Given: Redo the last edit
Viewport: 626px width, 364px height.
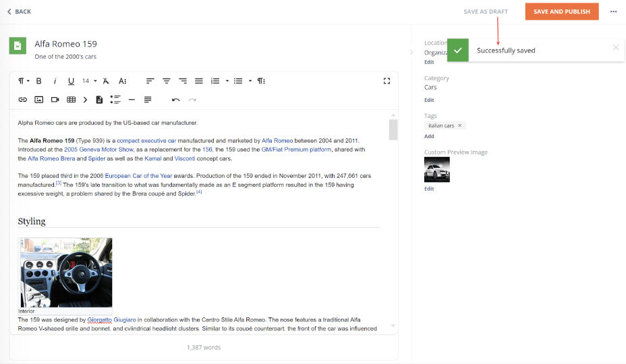Looking at the screenshot, I should [192, 100].
